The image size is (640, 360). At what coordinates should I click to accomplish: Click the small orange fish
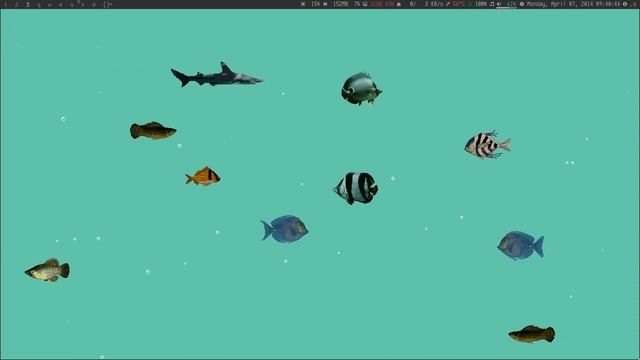(x=203, y=176)
